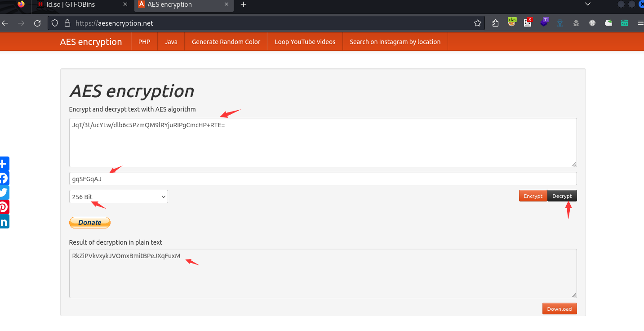Go to Generate Random Color page
The width and height of the screenshot is (644, 331).
pos(226,42)
